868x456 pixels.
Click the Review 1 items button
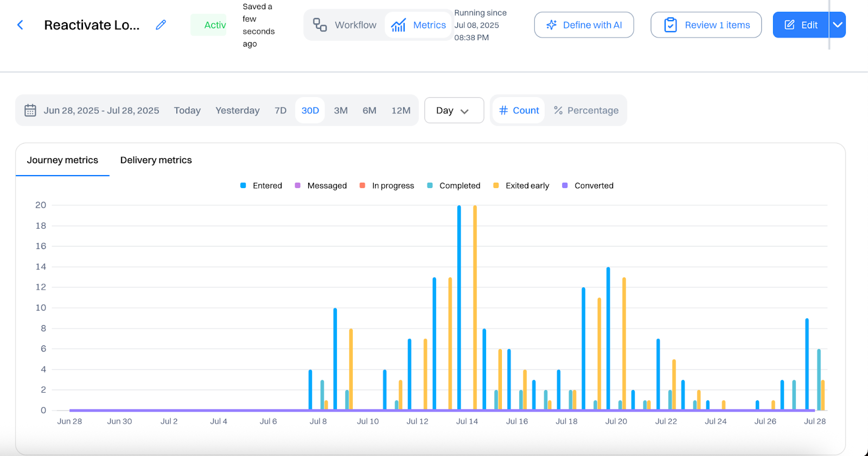706,25
